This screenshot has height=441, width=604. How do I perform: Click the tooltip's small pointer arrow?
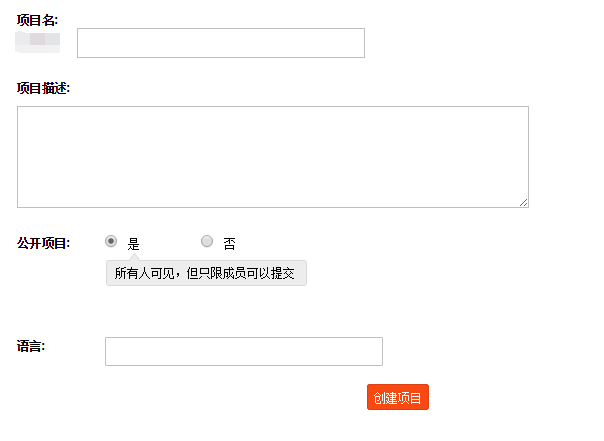(x=134, y=257)
